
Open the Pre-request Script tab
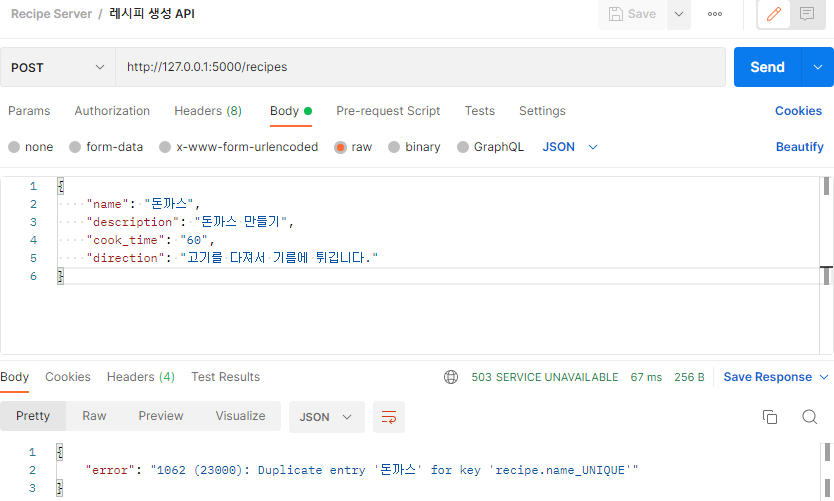coord(388,111)
